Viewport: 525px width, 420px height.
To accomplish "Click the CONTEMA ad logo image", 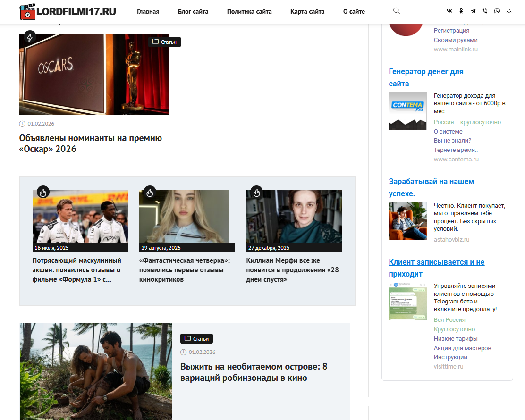I will point(407,111).
